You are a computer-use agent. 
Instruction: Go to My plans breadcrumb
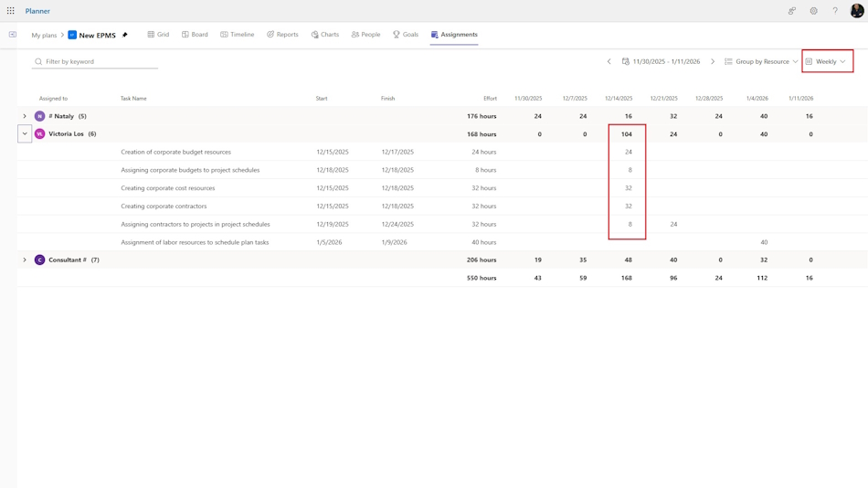click(x=44, y=35)
